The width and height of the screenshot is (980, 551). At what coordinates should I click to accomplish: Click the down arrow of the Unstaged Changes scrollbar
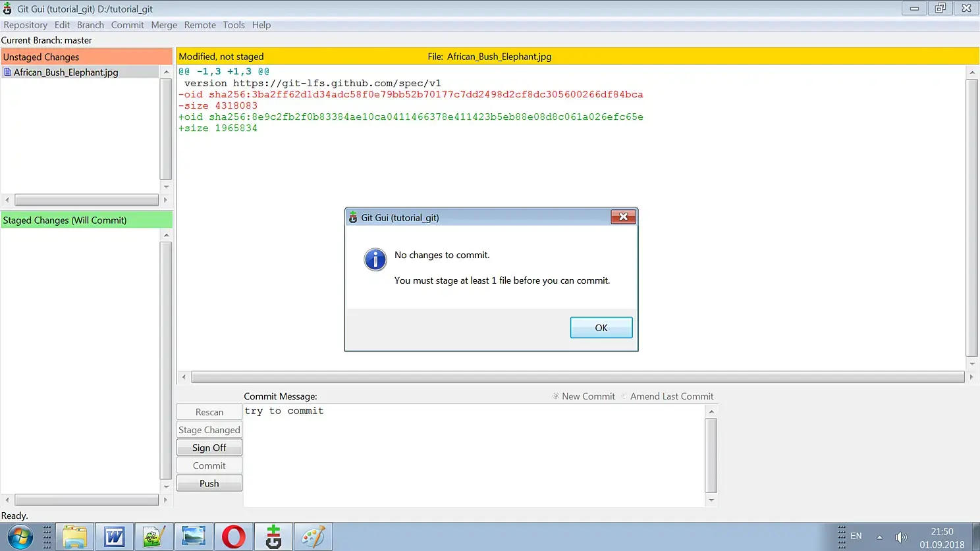pyautogui.click(x=166, y=187)
